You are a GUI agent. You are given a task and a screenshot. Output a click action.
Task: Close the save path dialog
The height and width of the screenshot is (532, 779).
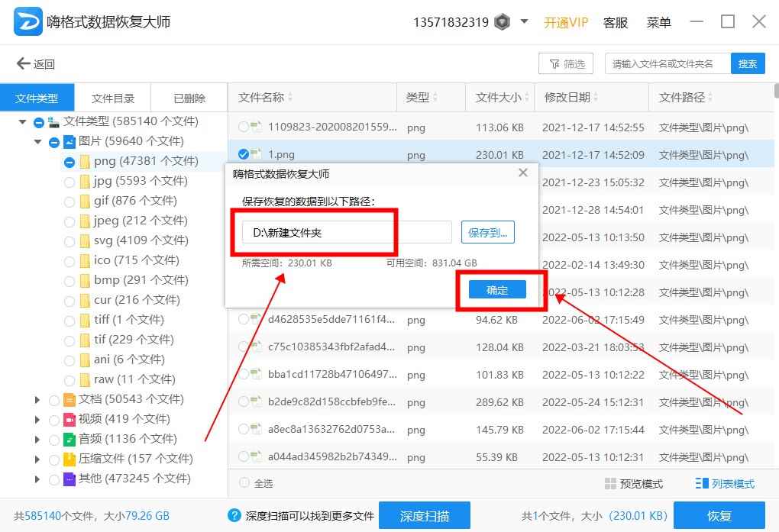tap(523, 173)
